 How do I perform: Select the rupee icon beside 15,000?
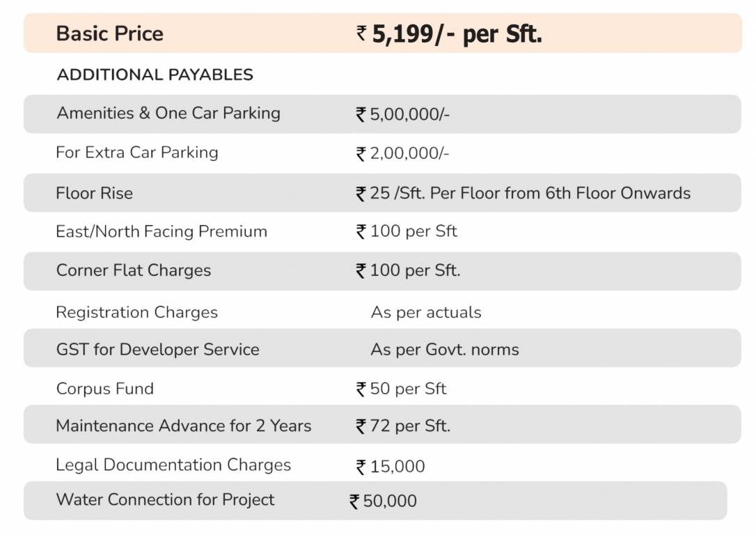(361, 467)
